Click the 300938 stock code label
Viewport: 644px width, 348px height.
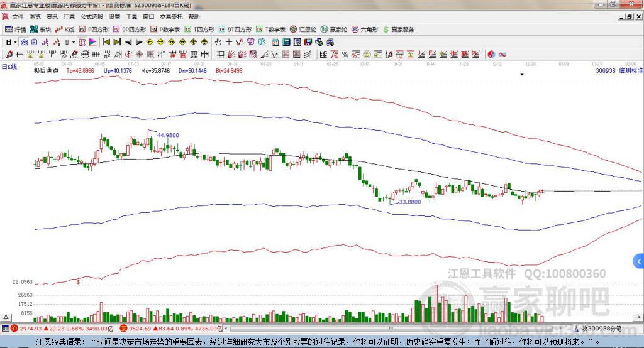(x=606, y=70)
